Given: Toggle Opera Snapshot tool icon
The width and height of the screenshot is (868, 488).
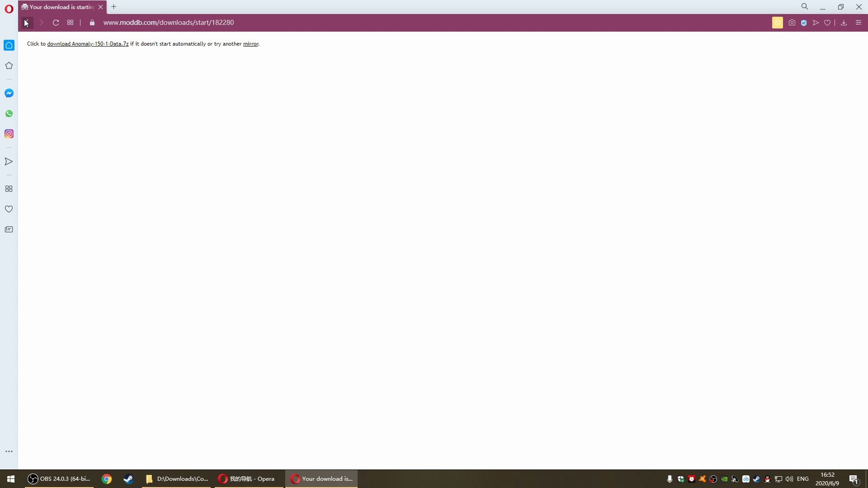Looking at the screenshot, I should tap(793, 23).
